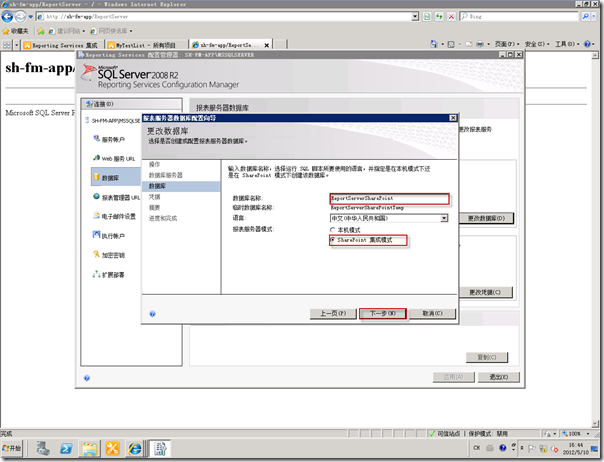Viewport: 604px width, 462px height.
Task: Click the IE forward navigation arrow
Action: pyautogui.click(x=20, y=17)
